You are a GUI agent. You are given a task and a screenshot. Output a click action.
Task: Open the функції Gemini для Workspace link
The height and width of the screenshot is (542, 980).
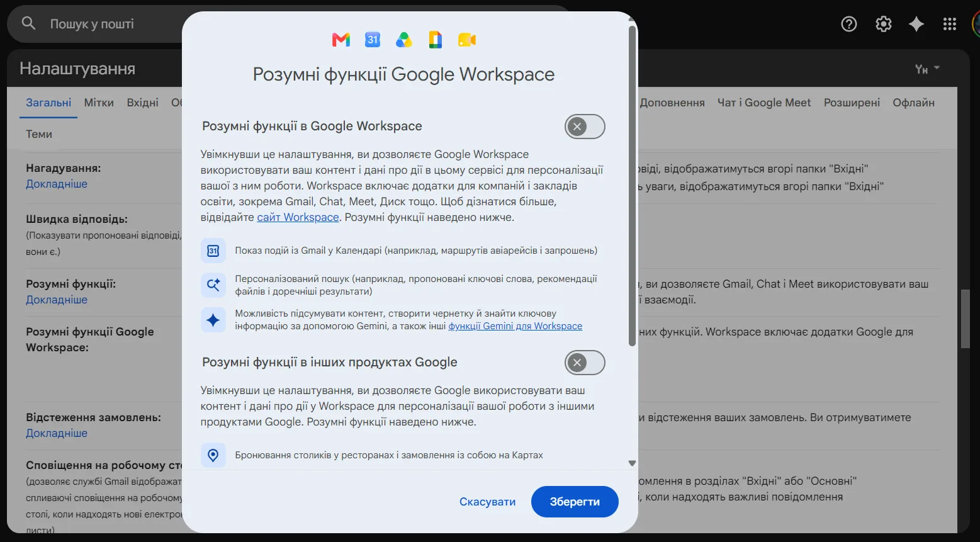[x=515, y=326]
